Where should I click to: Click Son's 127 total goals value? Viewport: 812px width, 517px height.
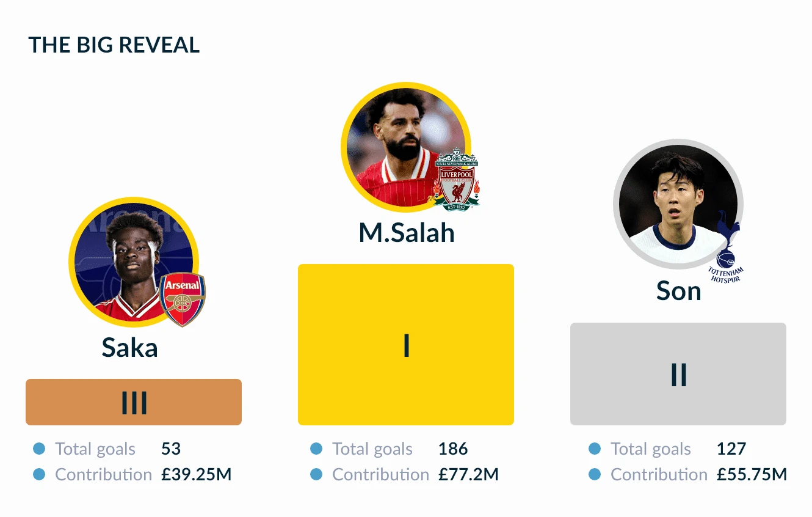pos(731,449)
